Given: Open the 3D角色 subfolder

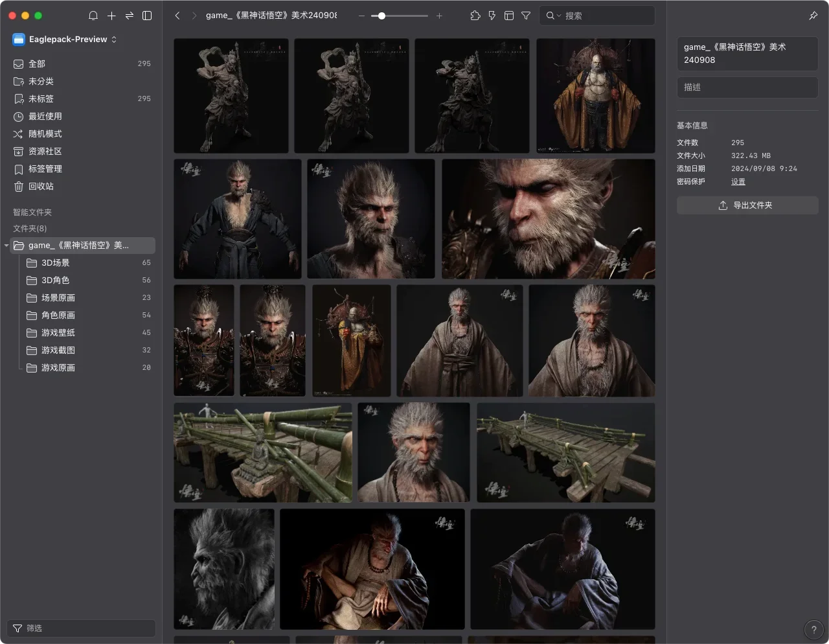Looking at the screenshot, I should click(88, 280).
